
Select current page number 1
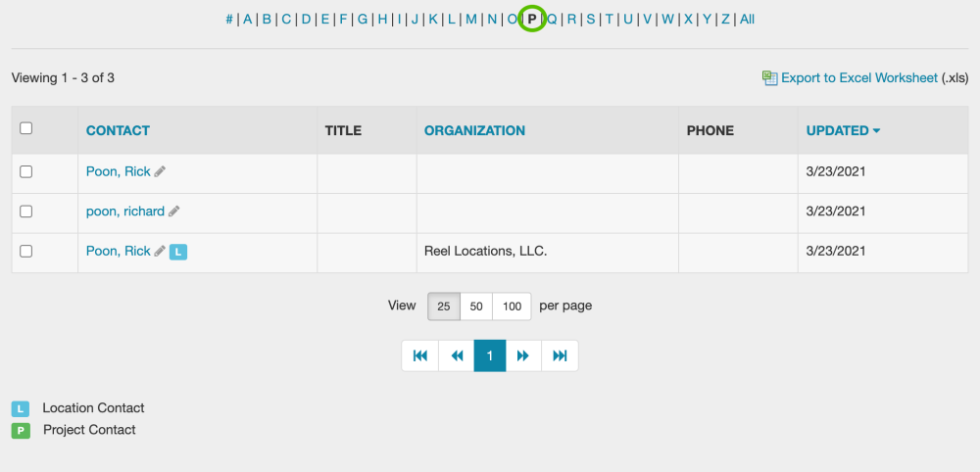[x=490, y=356]
